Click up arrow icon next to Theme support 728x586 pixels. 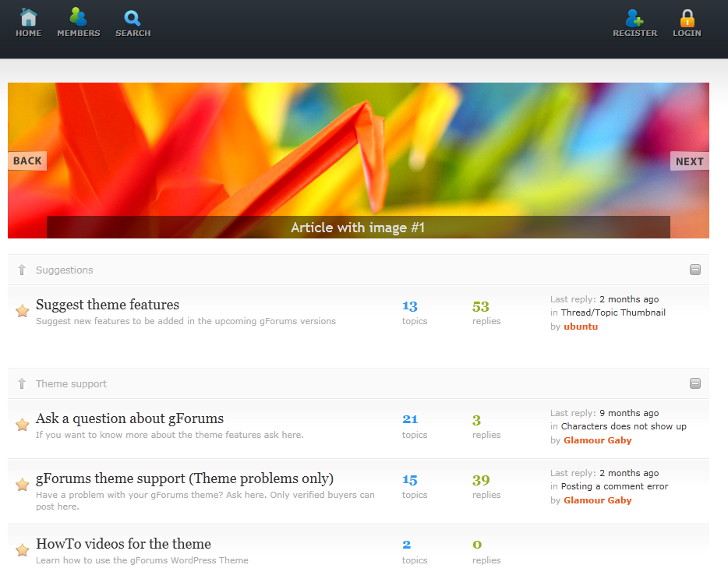pos(22,383)
